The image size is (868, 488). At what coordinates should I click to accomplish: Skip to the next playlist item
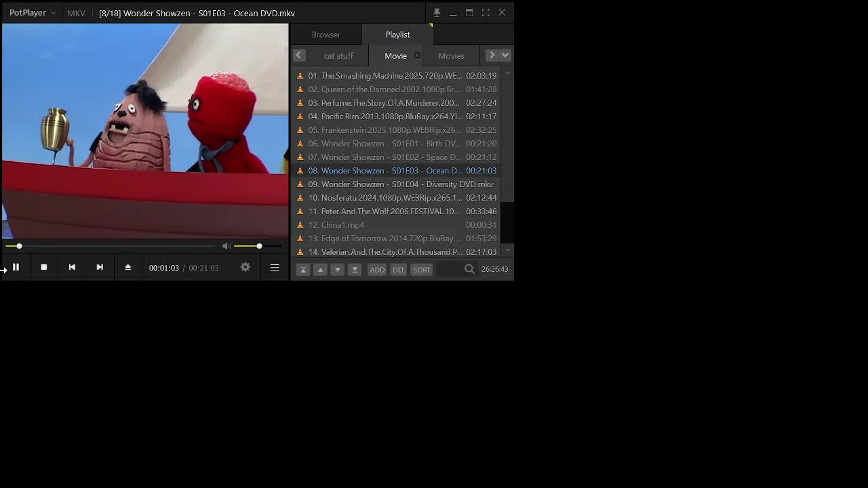100,268
